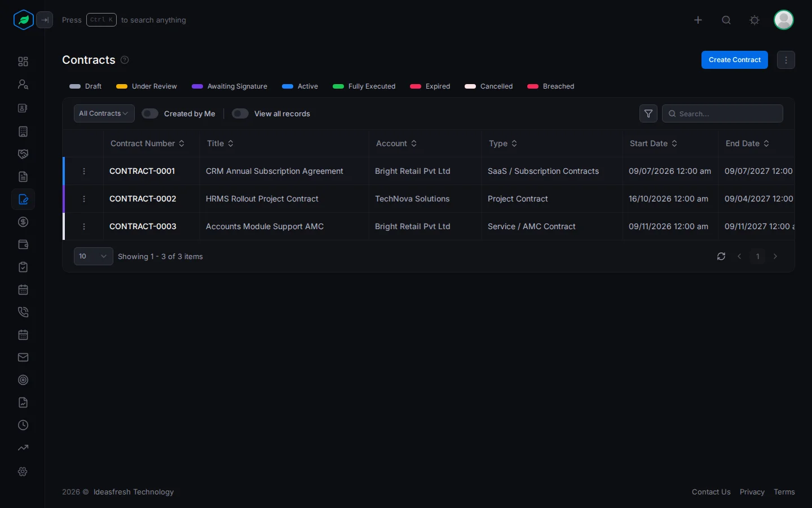Screen dimensions: 812x508
Task: Open row actions menu for CONTRACT-0001
Action: (84, 171)
